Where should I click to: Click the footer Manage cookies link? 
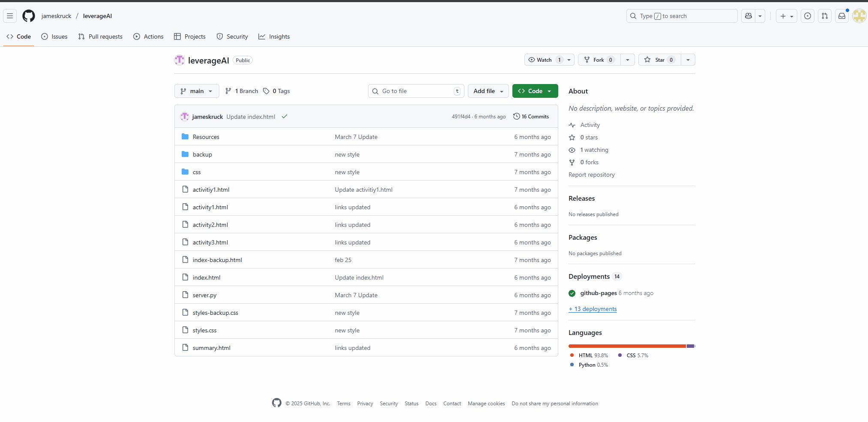tap(486, 404)
